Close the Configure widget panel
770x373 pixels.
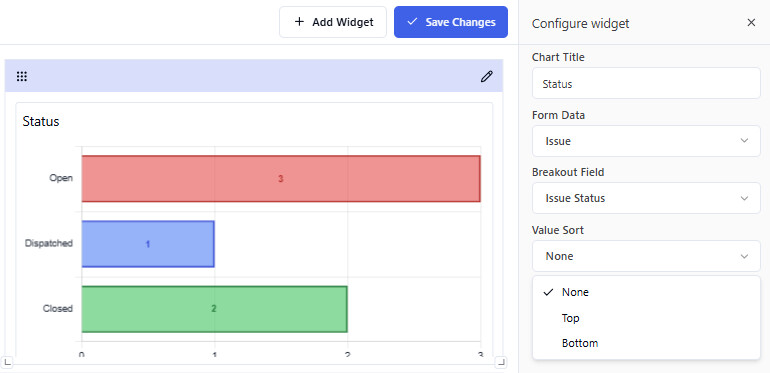[x=751, y=23]
